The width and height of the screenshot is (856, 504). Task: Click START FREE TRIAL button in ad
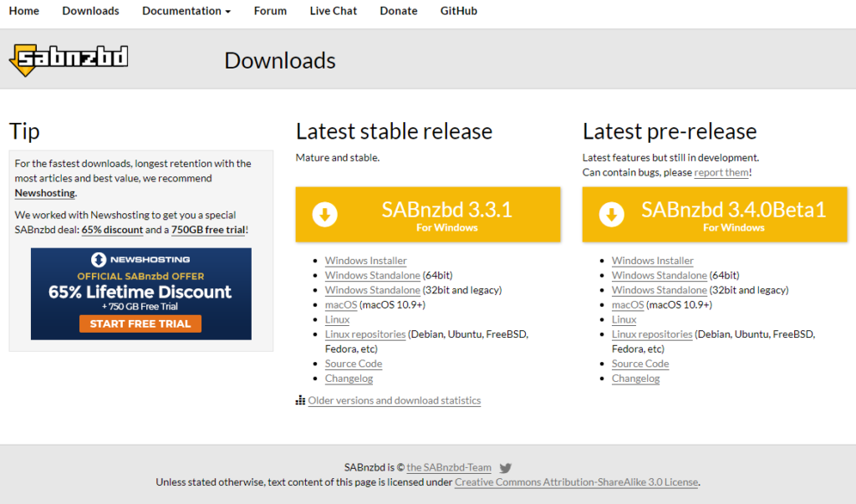[140, 323]
